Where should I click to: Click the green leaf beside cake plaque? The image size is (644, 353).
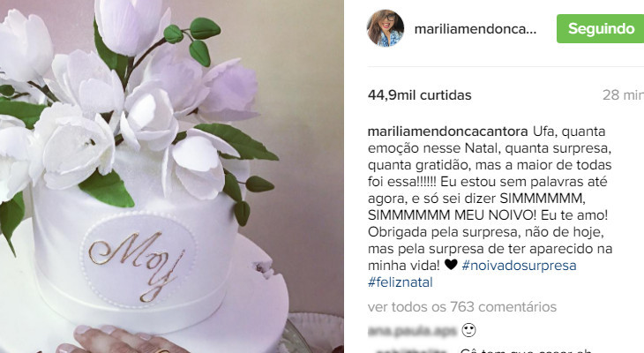pos(107,188)
